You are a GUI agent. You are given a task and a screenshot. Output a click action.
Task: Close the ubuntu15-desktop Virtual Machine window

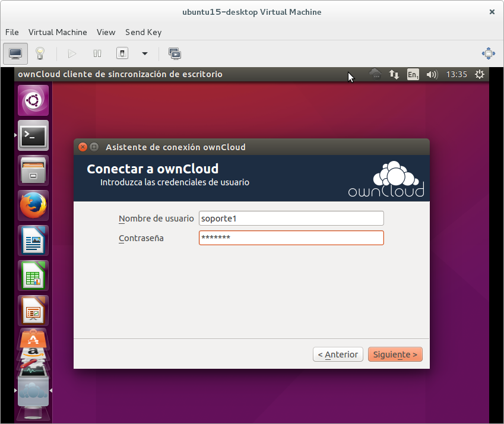click(x=492, y=12)
